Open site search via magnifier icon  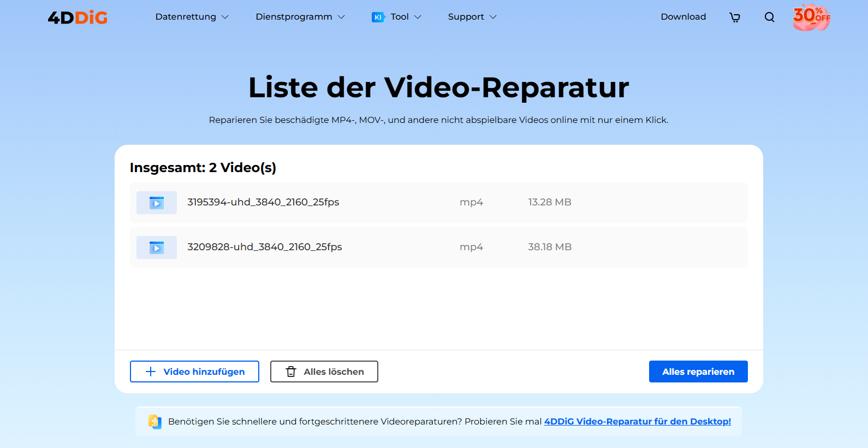[x=769, y=17]
